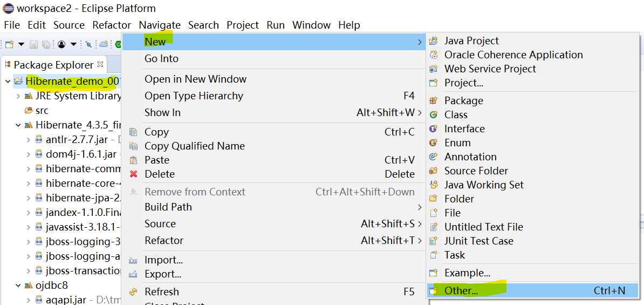Image resolution: width=644 pixels, height=305 pixels.
Task: Click Export... in the context menu
Action: 273,274
